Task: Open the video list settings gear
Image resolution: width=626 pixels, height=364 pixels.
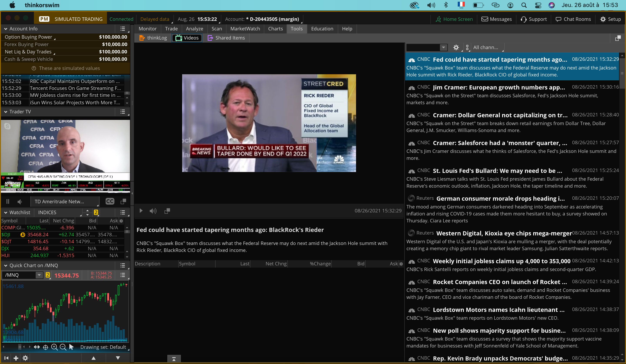Action: tap(456, 47)
